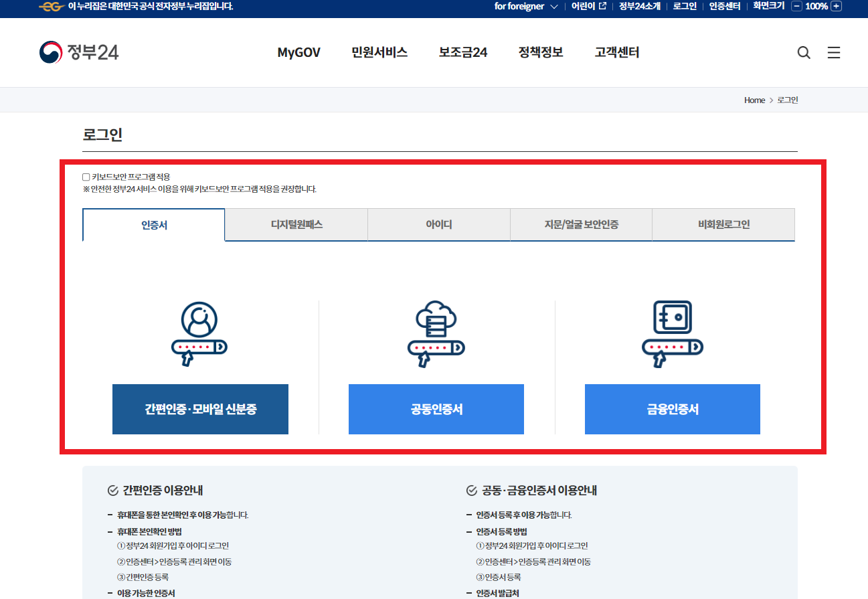Click the 로그인 breadcrumb item
The width and height of the screenshot is (868, 599).
pos(788,100)
